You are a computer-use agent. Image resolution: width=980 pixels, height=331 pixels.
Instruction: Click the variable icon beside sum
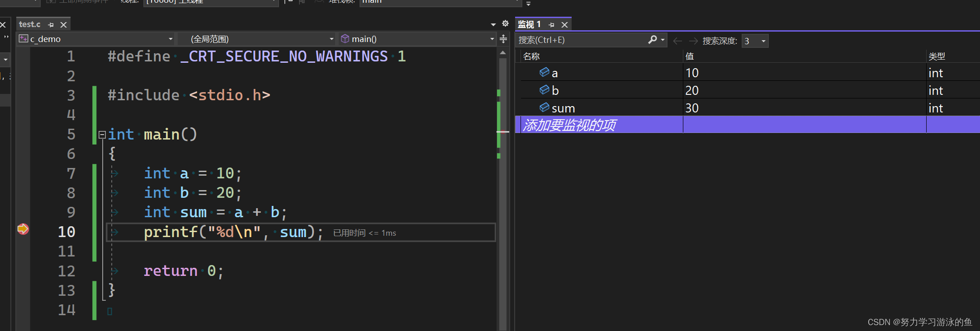(544, 107)
